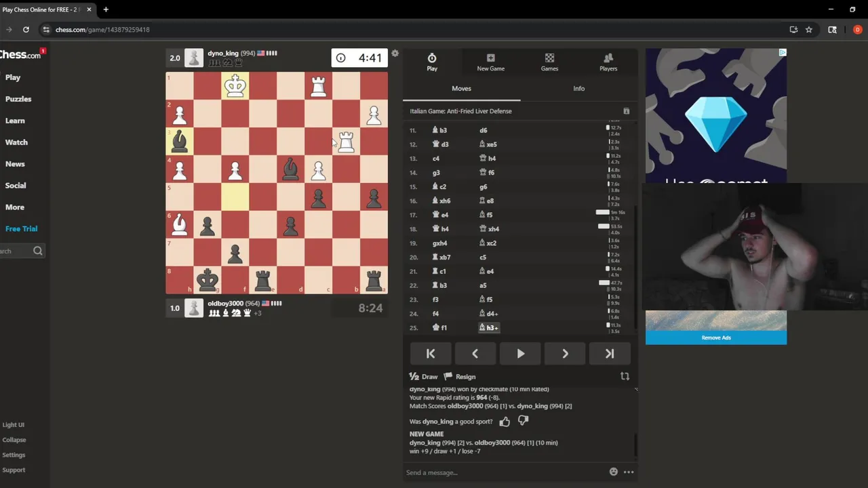
Task: Open browser extensions icon
Action: coord(833,30)
